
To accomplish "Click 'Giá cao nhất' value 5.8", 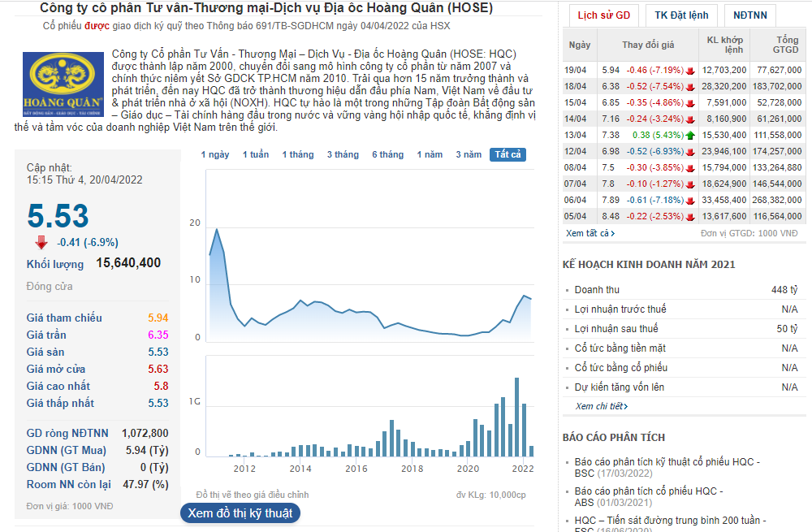I will [x=161, y=387].
